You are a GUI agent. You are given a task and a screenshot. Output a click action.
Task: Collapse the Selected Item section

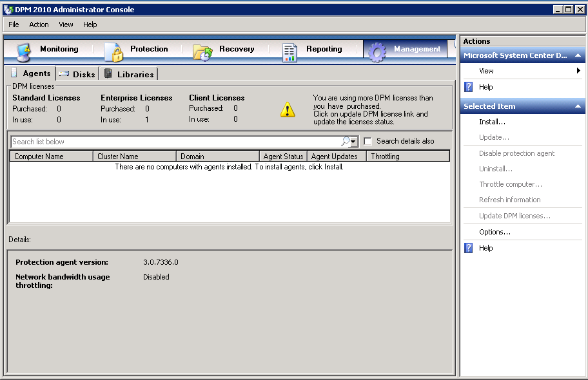click(578, 106)
